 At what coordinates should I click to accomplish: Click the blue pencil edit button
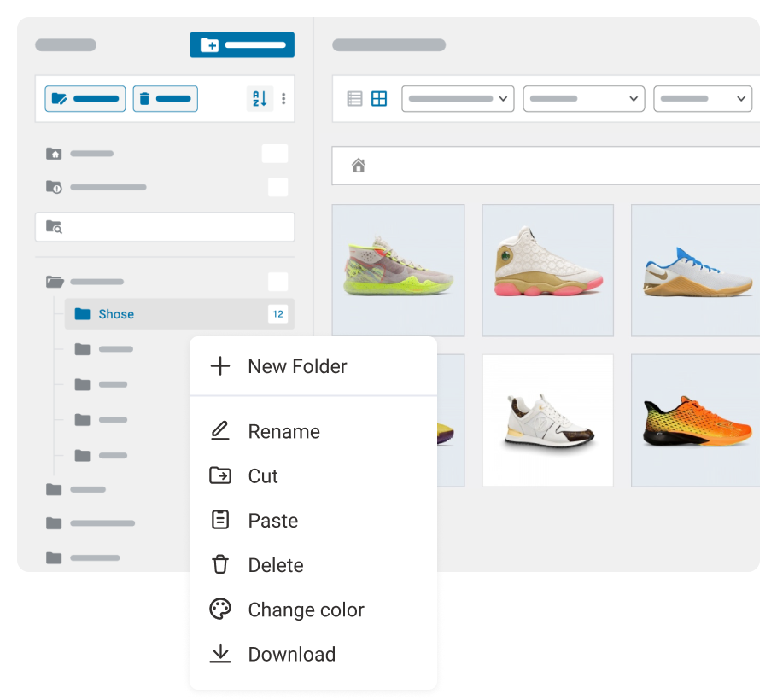(85, 98)
